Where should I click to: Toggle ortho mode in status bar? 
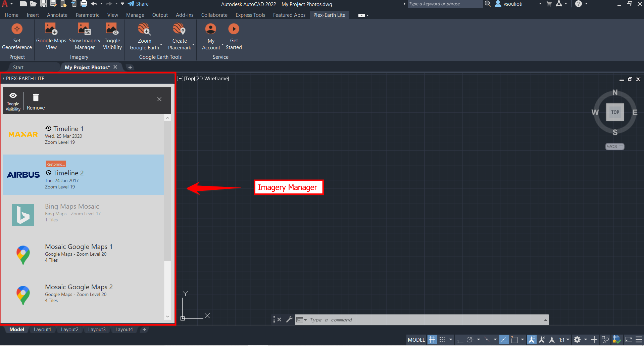pos(460,340)
